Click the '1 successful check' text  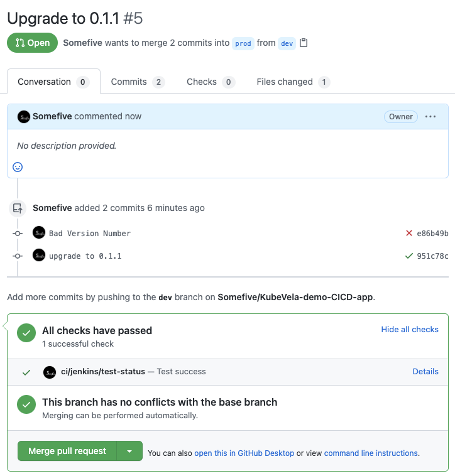[x=78, y=344]
